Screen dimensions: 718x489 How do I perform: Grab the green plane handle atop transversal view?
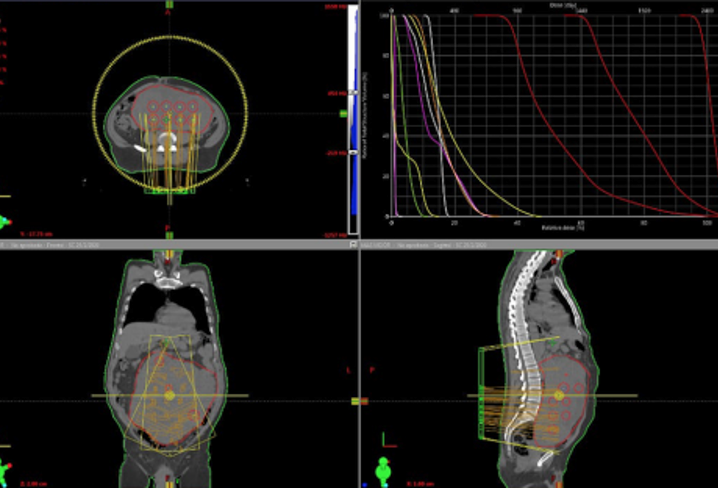tap(169, 4)
